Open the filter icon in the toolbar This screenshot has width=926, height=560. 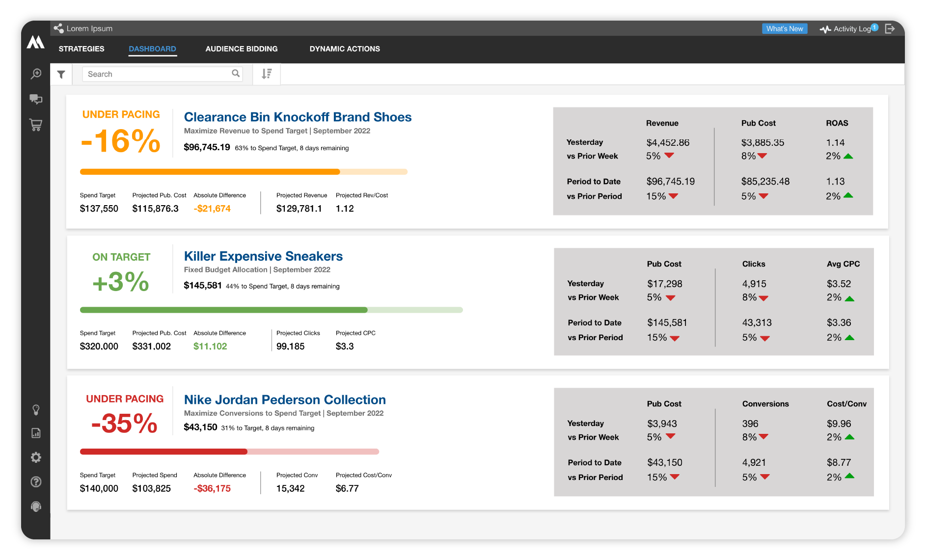click(61, 74)
